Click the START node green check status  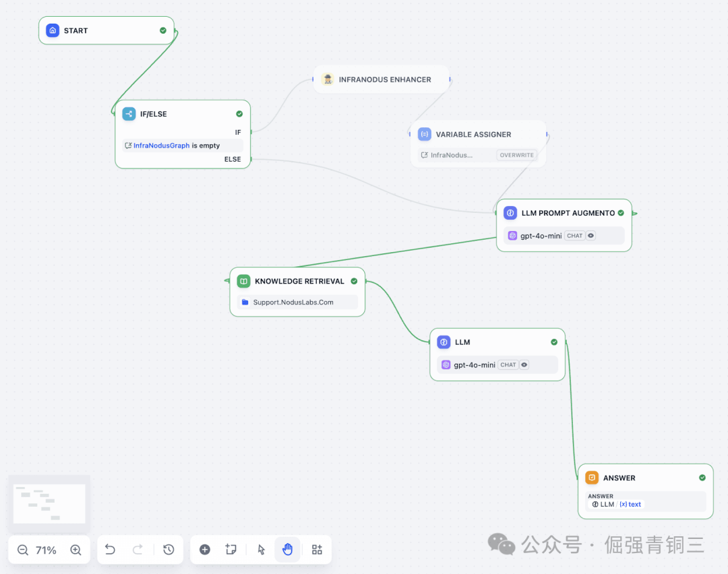coord(163,30)
